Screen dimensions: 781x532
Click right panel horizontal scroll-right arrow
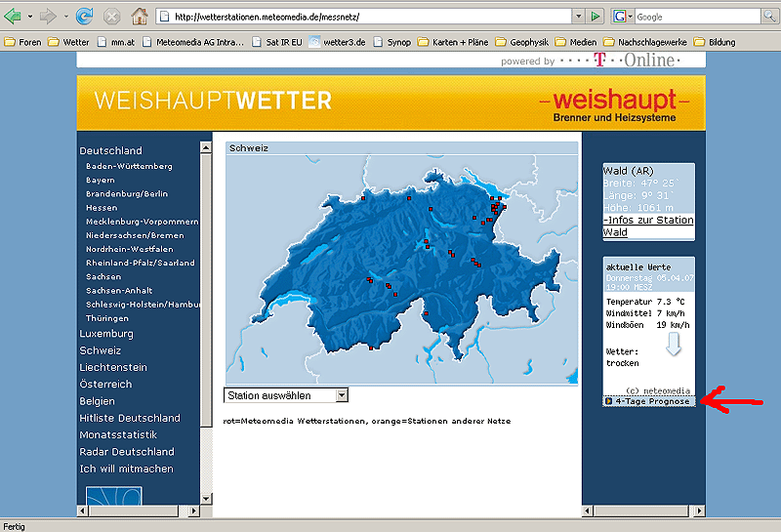click(699, 511)
